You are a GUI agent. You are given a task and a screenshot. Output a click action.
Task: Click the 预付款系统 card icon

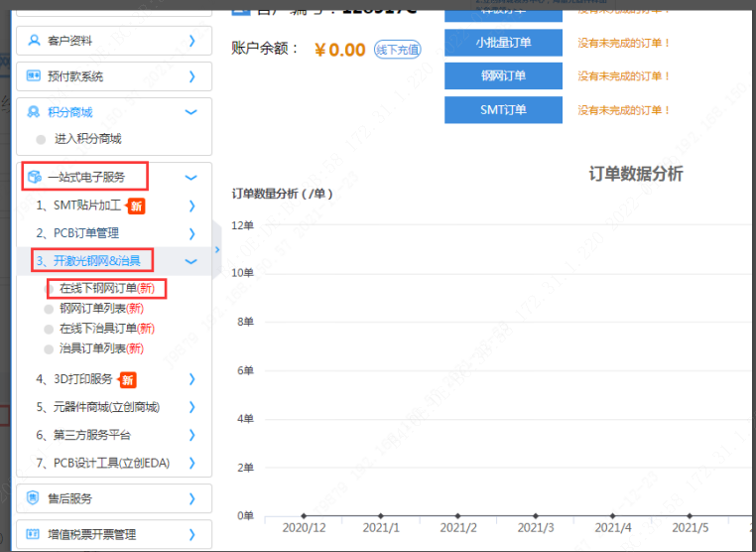pyautogui.click(x=36, y=76)
